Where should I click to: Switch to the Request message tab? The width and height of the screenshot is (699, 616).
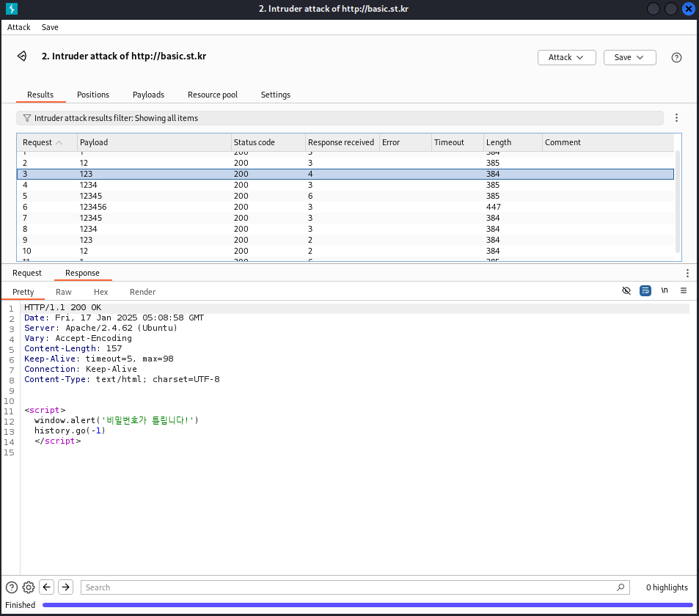(x=26, y=273)
